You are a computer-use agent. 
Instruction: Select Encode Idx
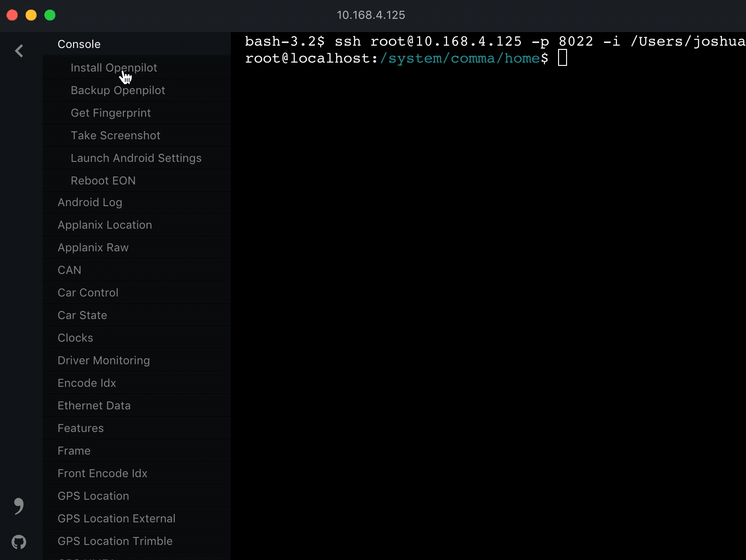tap(137, 383)
